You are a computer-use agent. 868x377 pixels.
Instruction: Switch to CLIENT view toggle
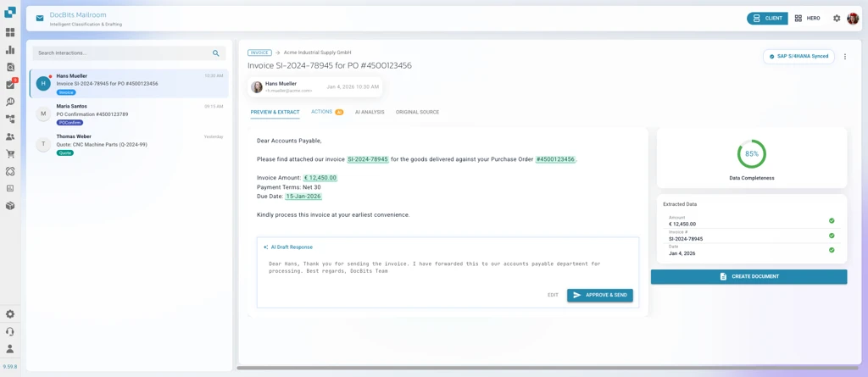coord(767,19)
